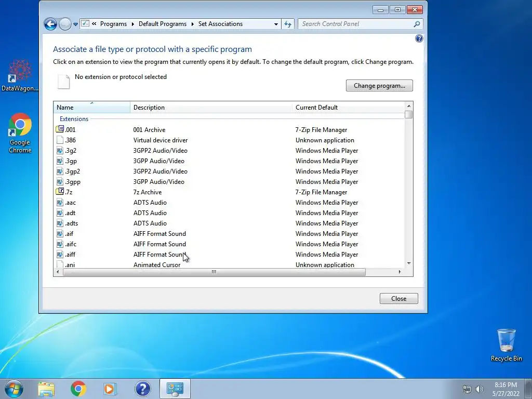Open Help with the blue question icon

click(419, 38)
